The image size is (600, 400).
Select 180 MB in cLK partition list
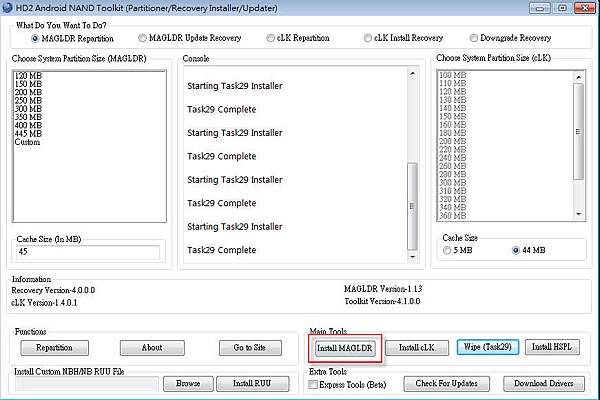tap(453, 133)
